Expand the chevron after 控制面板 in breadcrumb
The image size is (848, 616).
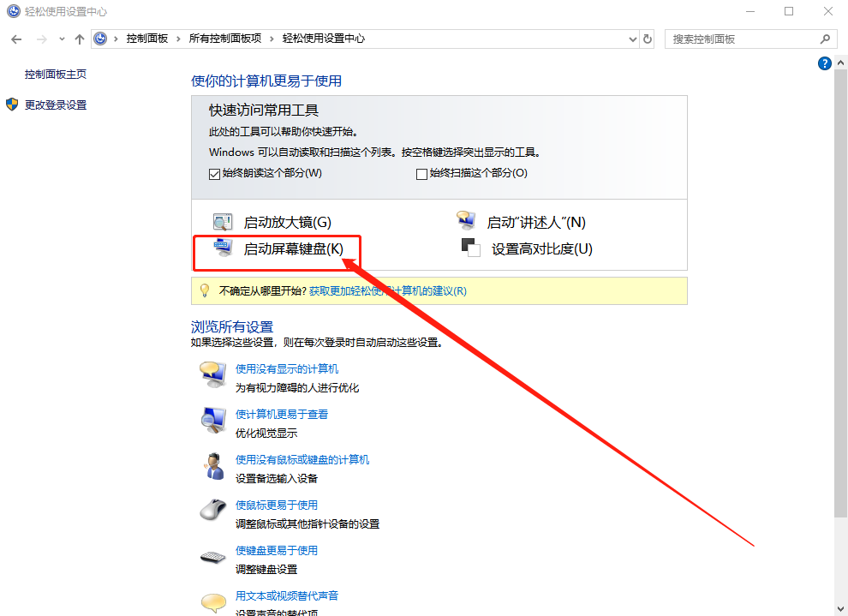[179, 39]
